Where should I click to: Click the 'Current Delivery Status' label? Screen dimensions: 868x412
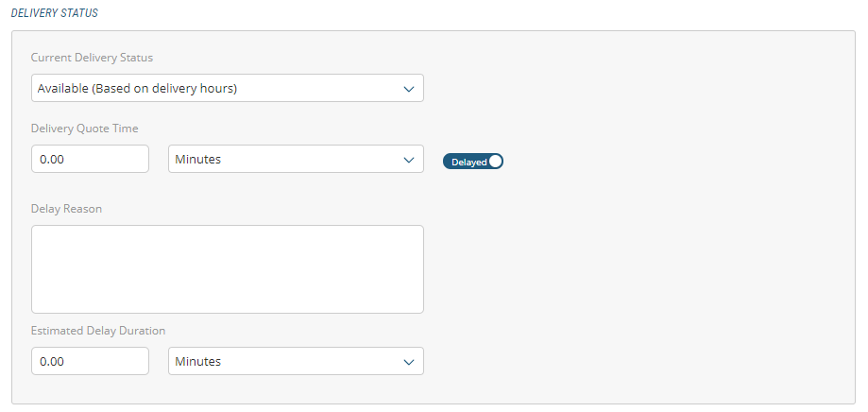(x=92, y=58)
